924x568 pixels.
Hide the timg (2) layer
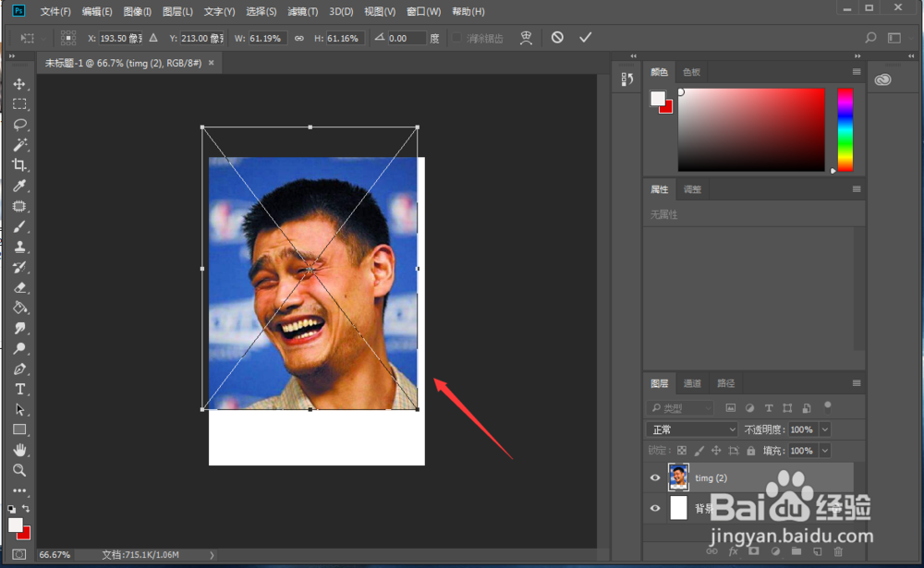655,477
